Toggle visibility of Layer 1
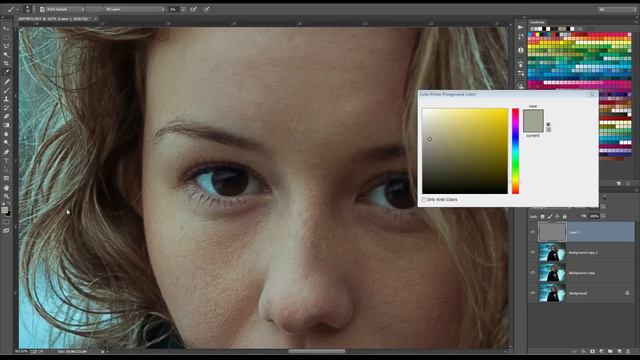640x360 pixels. coord(533,232)
